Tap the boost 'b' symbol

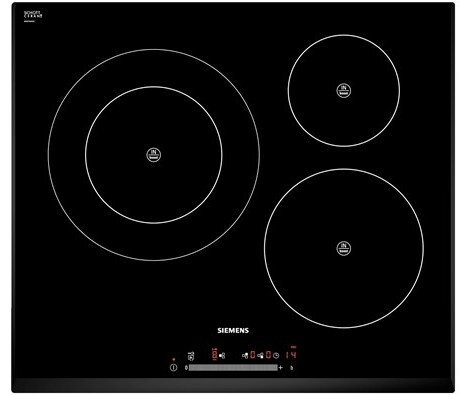292,368
